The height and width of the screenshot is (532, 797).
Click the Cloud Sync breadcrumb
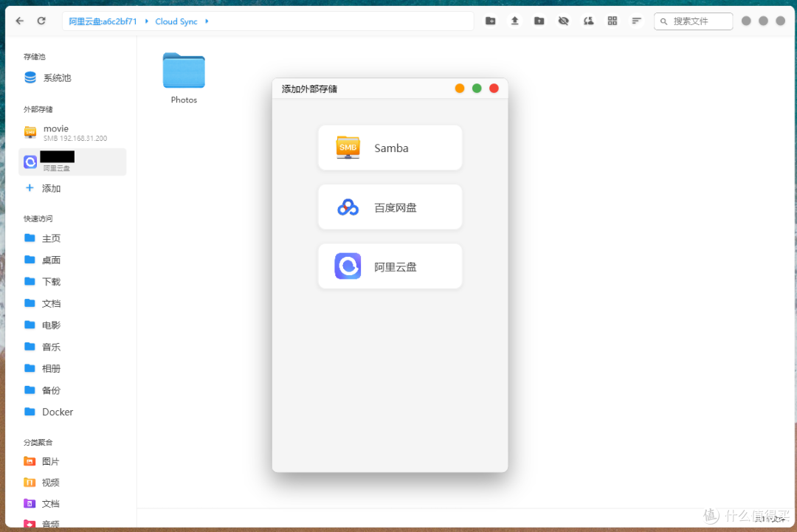tap(176, 21)
